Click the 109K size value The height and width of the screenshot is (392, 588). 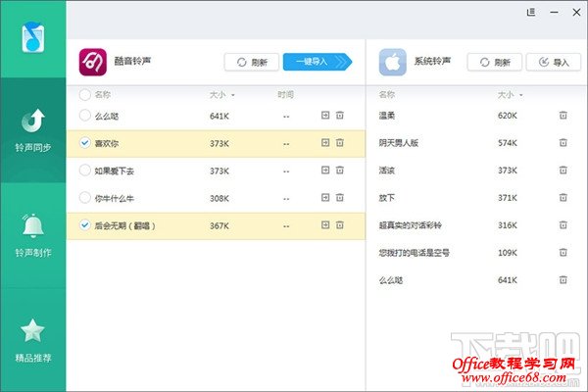pos(508,253)
